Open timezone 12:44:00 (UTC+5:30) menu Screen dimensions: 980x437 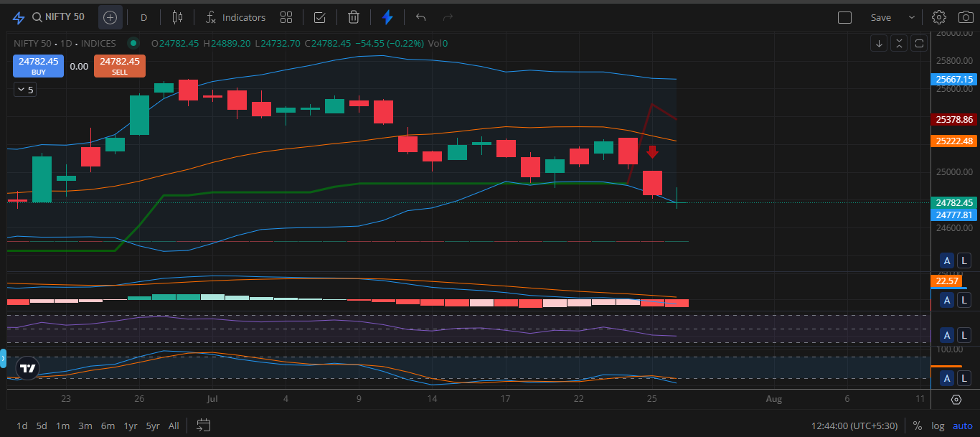click(854, 426)
